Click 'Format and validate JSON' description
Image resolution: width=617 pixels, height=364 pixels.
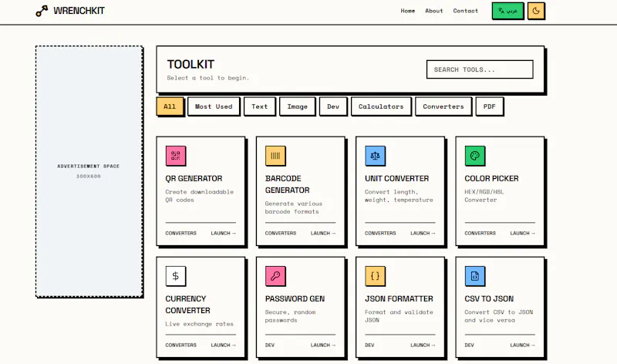tap(399, 316)
